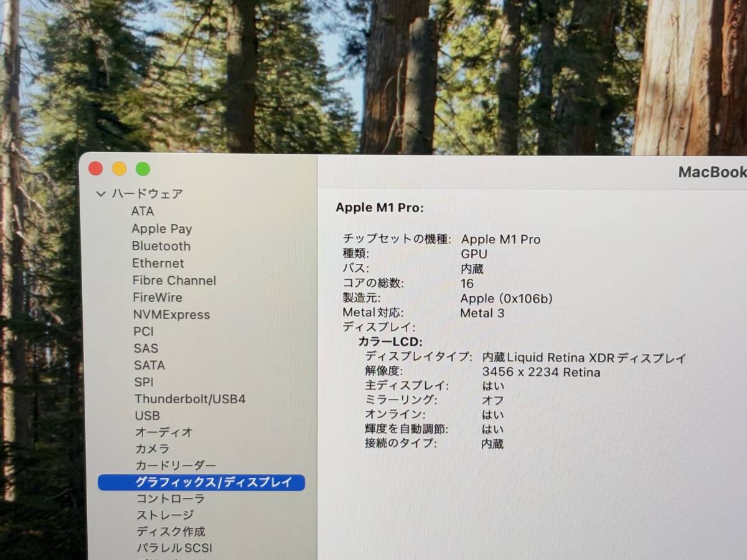747x560 pixels.
Task: Click the バス value 内蔵
Action: 472,269
